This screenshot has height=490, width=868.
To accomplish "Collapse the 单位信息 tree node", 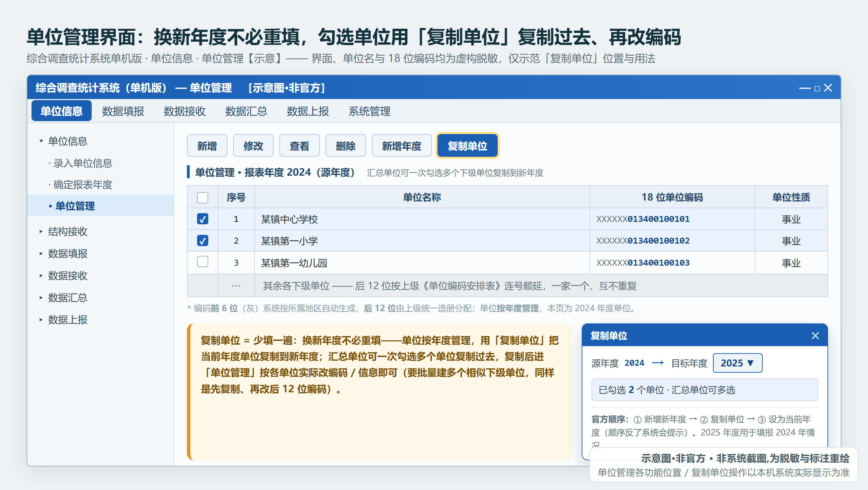I will pyautogui.click(x=41, y=141).
